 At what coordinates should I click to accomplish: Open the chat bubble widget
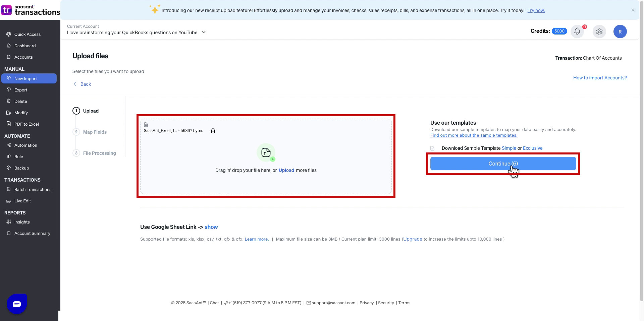coord(17,304)
